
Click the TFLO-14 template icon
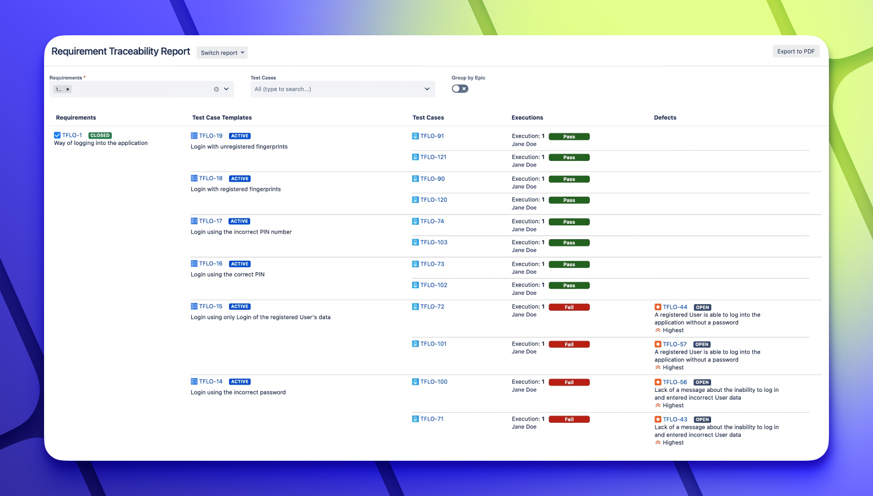194,381
